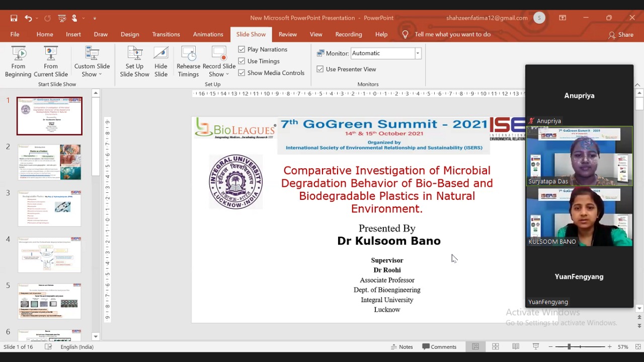
Task: Save the presentation from the quick access toolbar
Action: [14, 18]
